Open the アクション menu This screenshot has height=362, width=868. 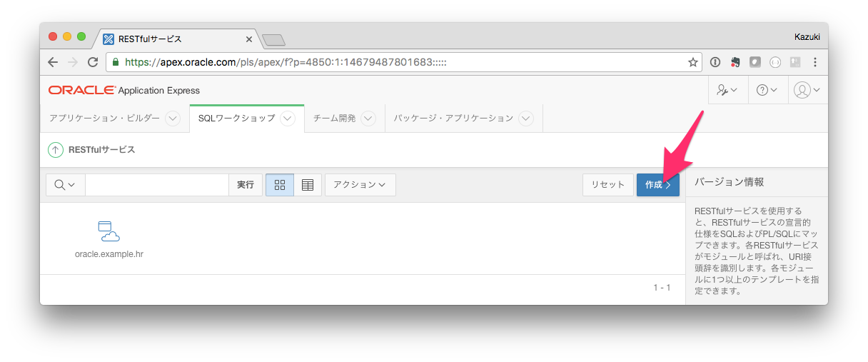pyautogui.click(x=360, y=185)
